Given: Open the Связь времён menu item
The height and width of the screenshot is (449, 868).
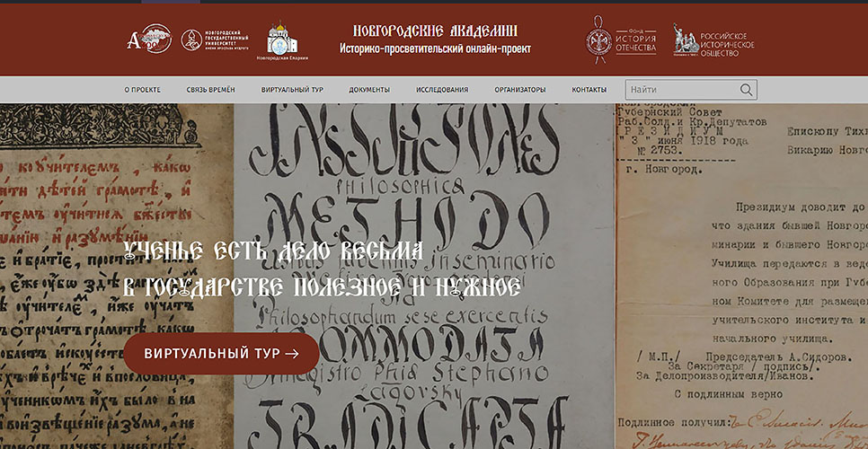Looking at the screenshot, I should 211,90.
